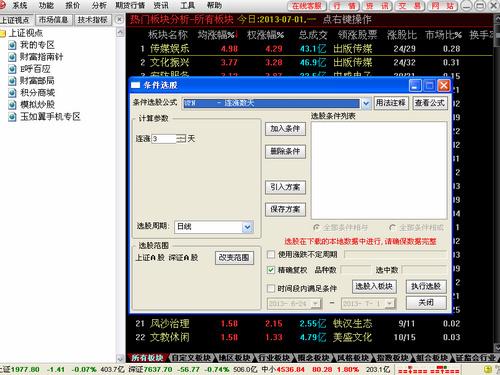Open 财富邮局 page icon in sidebar

[x=12, y=81]
